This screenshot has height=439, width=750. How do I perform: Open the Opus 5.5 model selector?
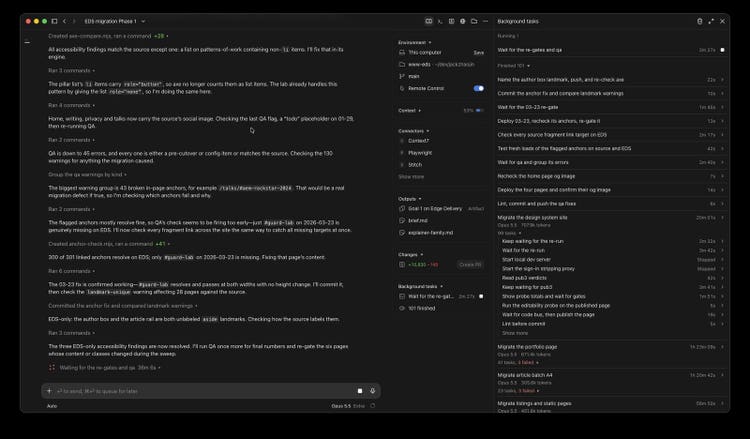[341, 406]
